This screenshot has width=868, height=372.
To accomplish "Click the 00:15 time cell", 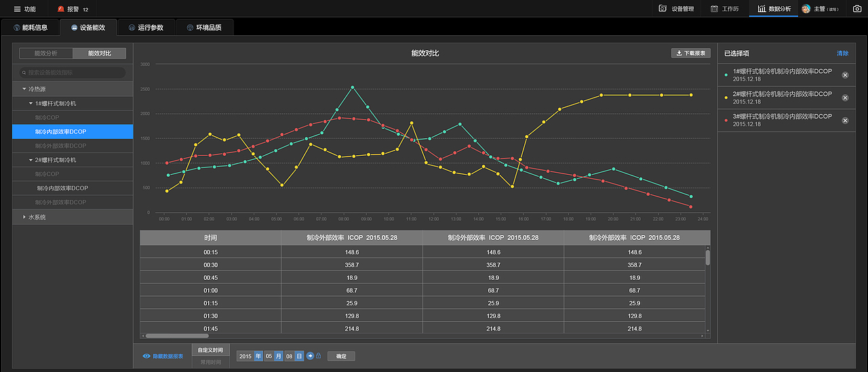I will (210, 252).
